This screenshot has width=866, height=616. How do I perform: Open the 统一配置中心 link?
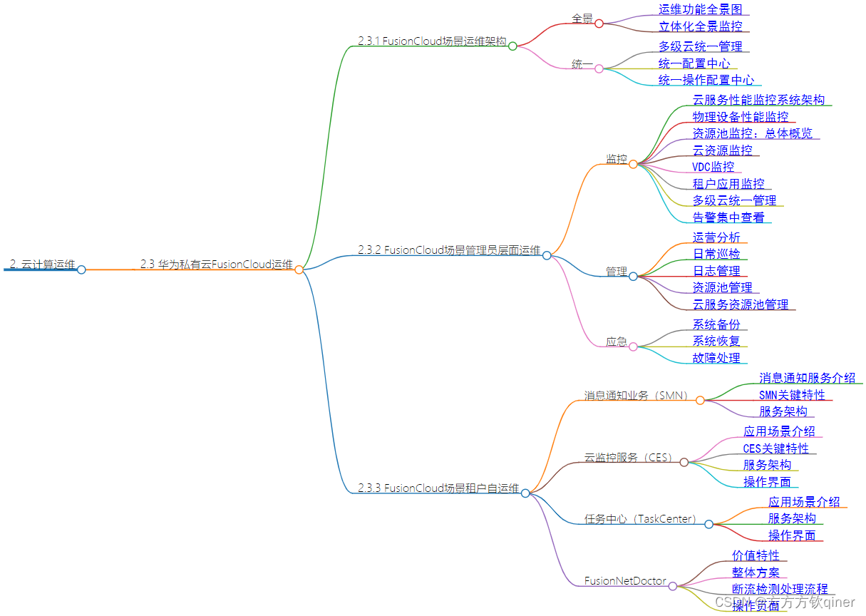(694, 63)
